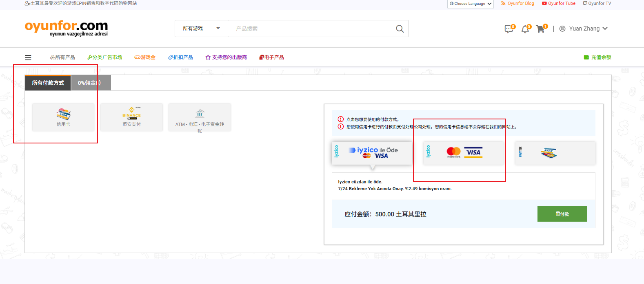Image resolution: width=644 pixels, height=284 pixels.
Task: Click the 点击您想要使用的付款方式 notice
Action: [373, 119]
